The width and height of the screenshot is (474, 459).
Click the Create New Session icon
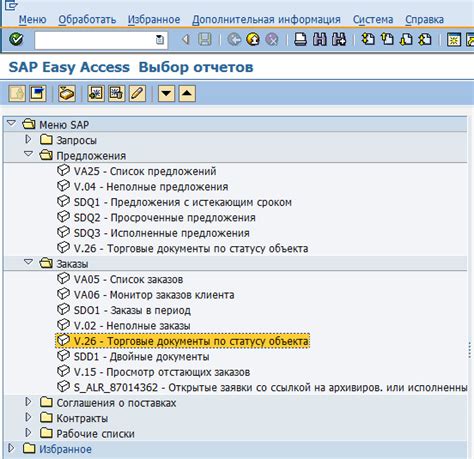[454, 39]
